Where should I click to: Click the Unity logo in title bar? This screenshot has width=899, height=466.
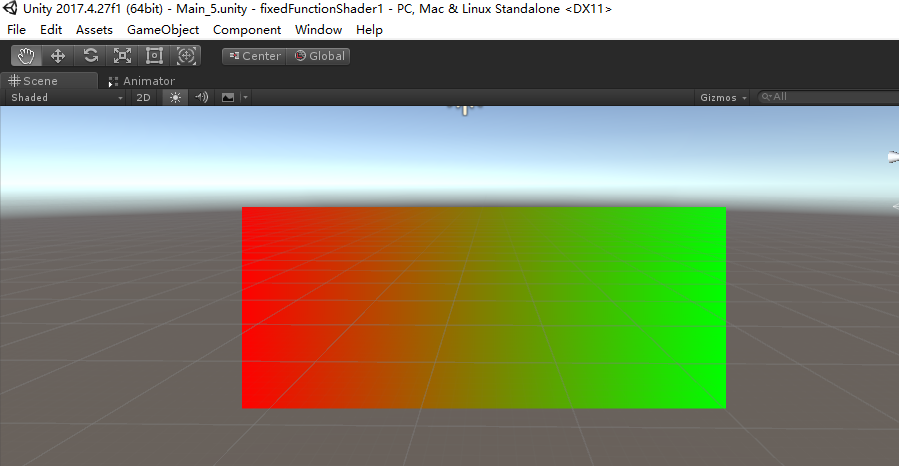(10, 9)
